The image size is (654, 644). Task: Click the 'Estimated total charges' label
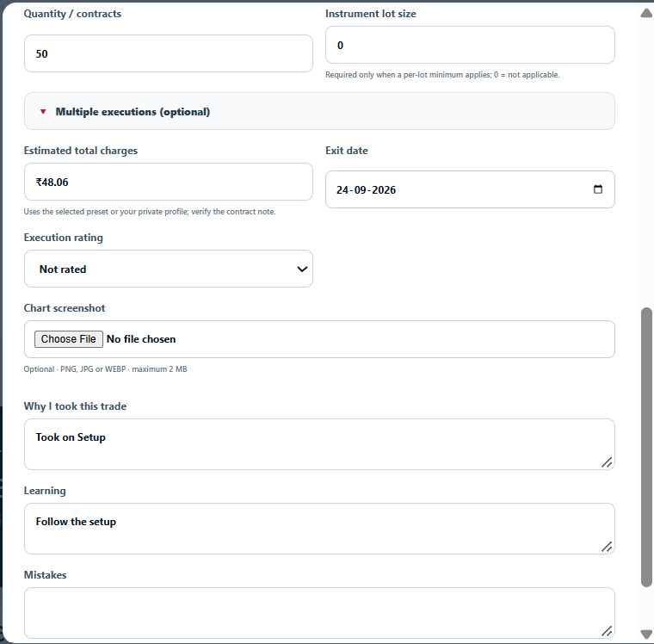pos(81,151)
